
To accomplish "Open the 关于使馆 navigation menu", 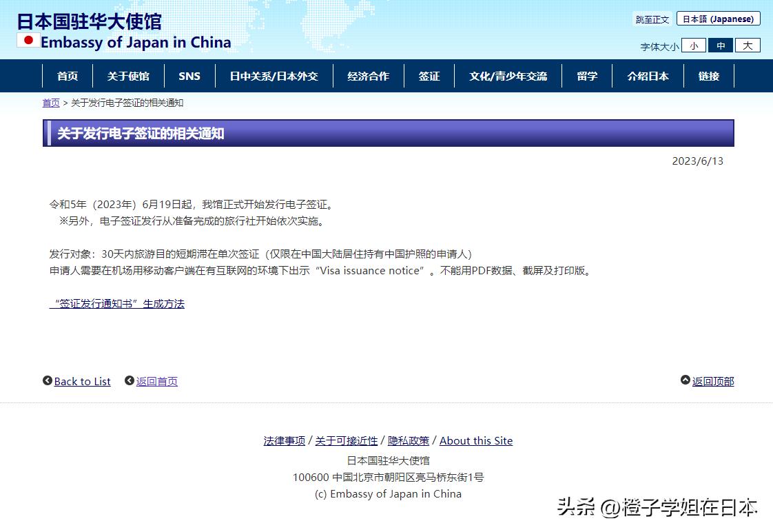I will click(x=128, y=76).
